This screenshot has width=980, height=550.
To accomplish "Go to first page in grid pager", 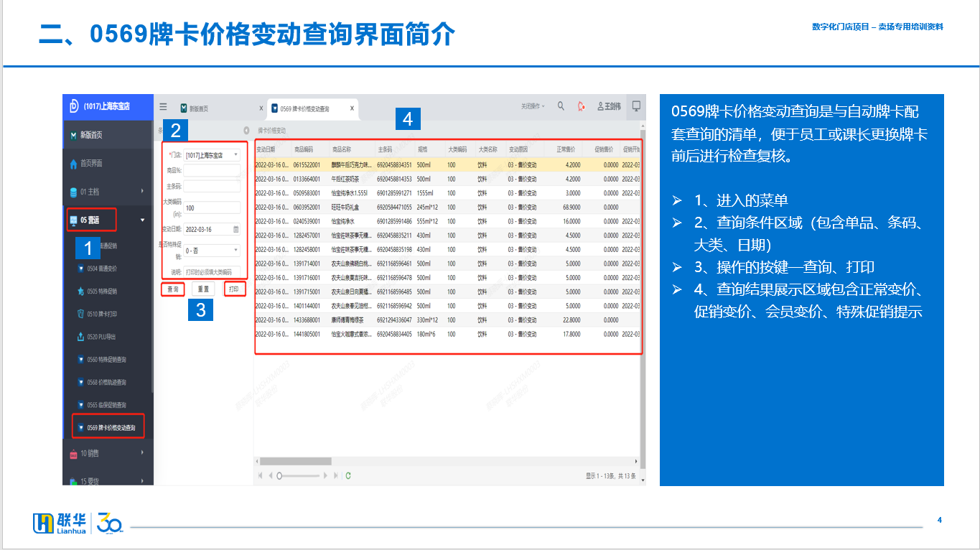I will tap(261, 475).
